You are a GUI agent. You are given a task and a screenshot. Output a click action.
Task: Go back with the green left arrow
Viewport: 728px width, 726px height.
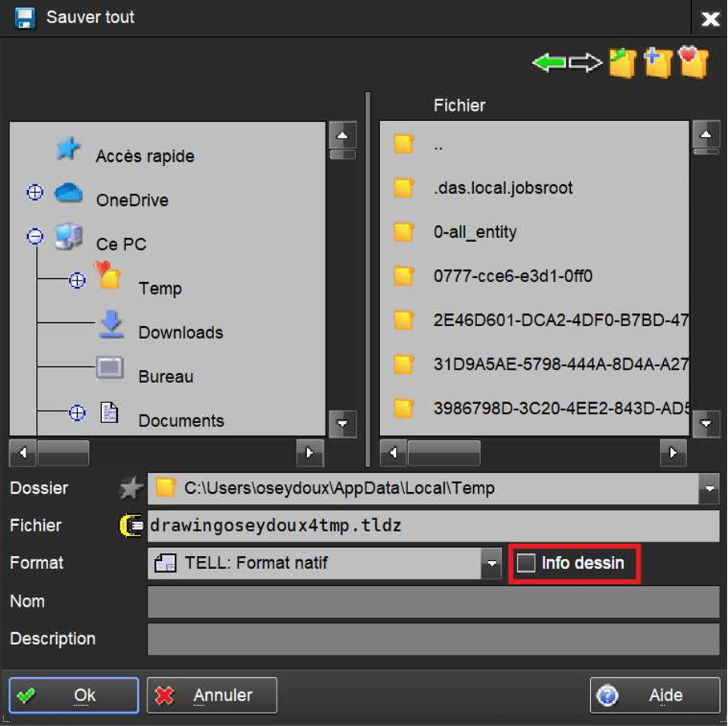(x=549, y=63)
